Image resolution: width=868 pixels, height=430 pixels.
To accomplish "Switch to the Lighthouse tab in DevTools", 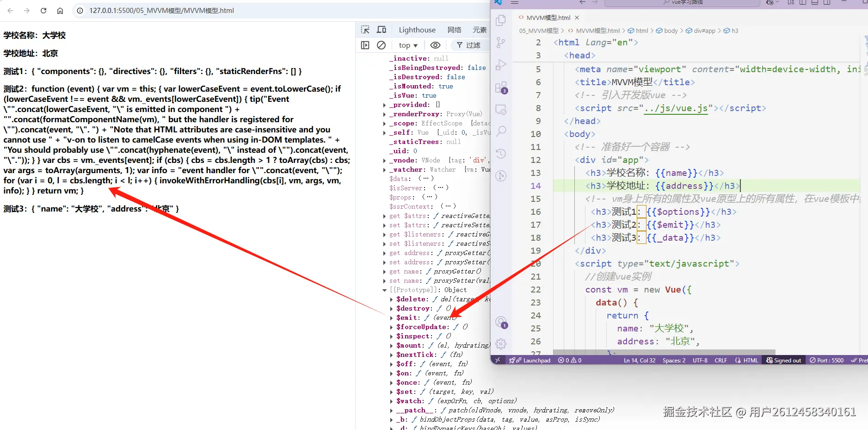I will click(x=417, y=30).
